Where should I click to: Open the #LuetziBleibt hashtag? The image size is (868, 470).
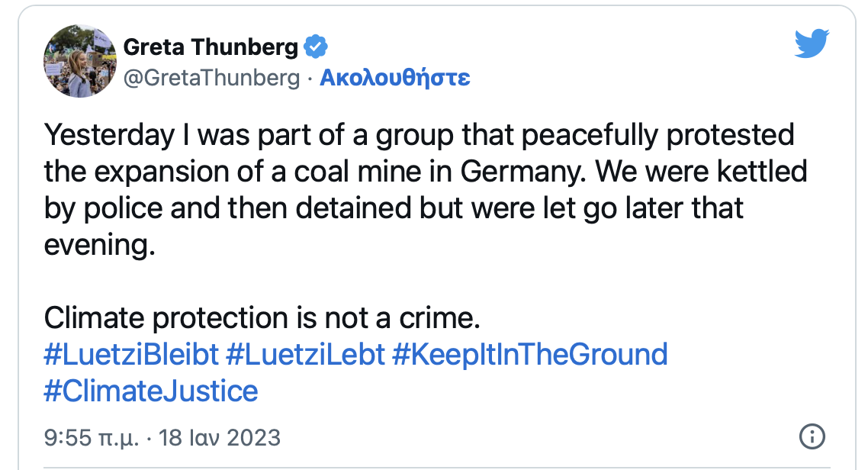tap(131, 355)
